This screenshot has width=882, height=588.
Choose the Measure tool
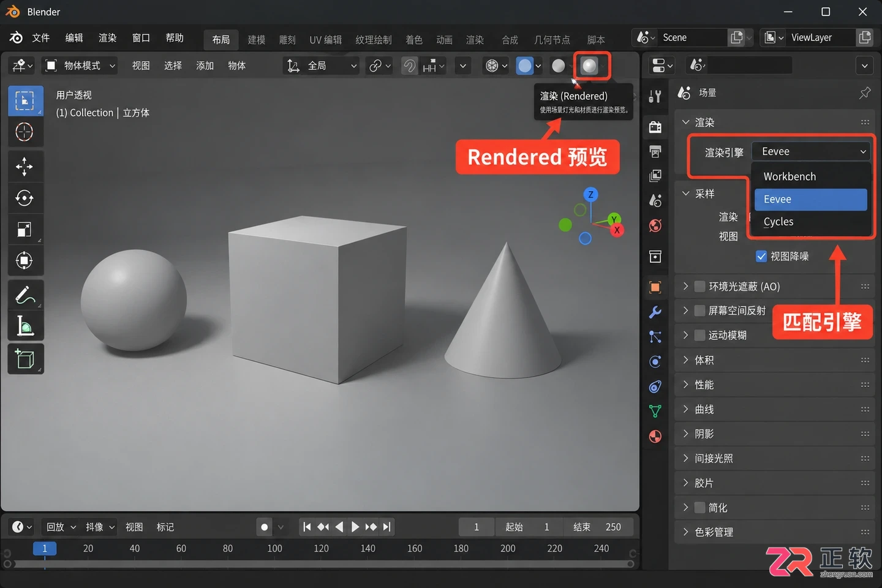[x=25, y=326]
